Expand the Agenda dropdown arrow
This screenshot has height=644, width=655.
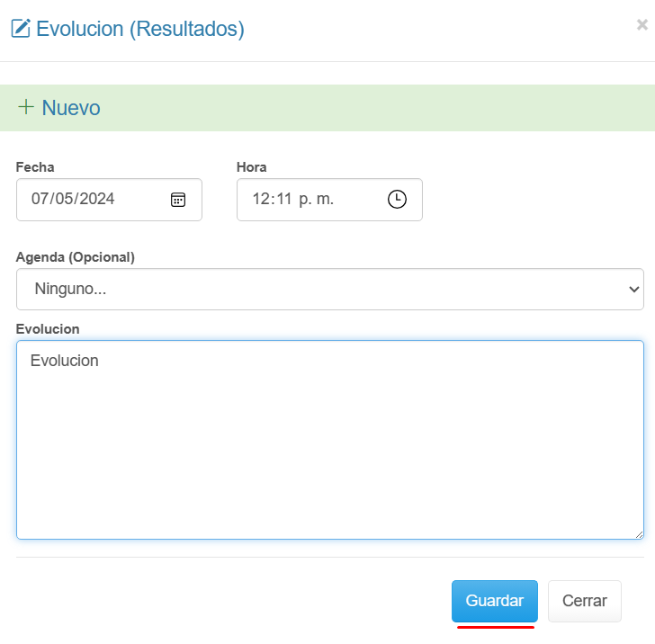633,290
